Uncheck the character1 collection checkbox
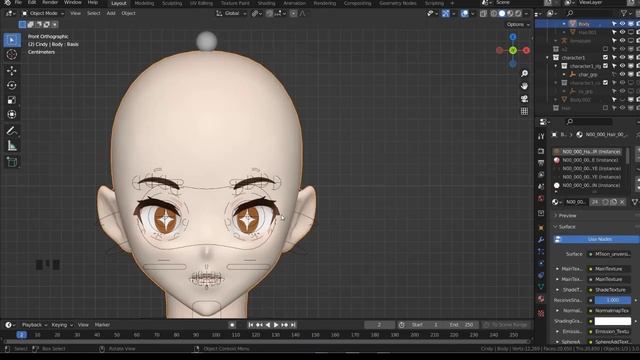Viewport: 640px width, 360px height. pos(605,58)
